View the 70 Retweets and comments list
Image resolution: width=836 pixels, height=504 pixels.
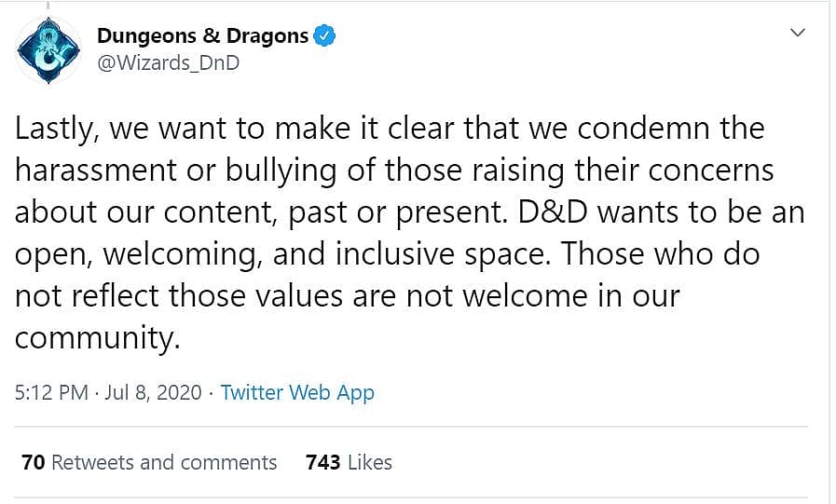[x=149, y=462]
